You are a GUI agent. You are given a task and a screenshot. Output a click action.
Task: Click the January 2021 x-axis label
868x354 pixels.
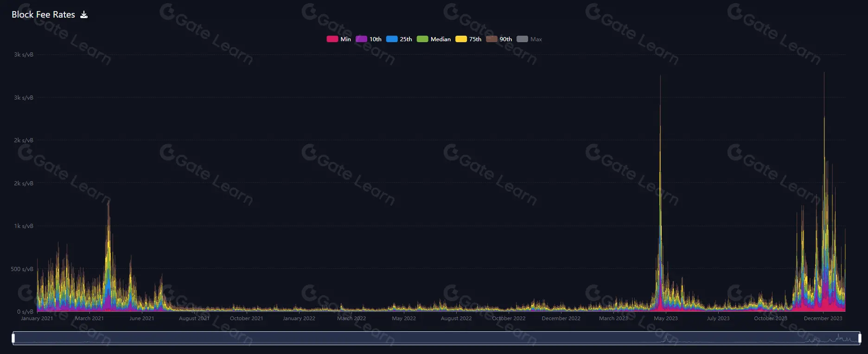37,318
